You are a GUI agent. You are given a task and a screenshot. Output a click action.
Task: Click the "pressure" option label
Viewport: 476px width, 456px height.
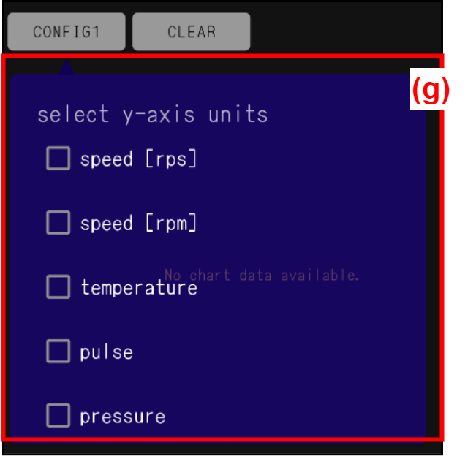click(122, 417)
